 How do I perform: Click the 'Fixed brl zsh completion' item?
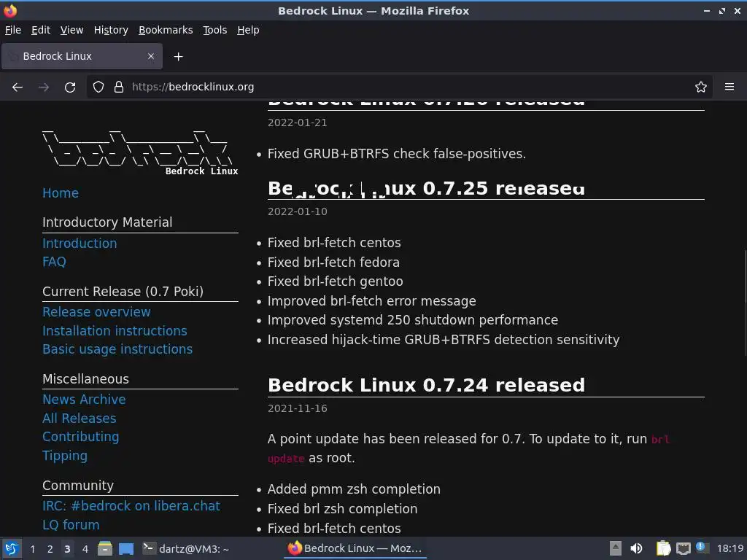click(x=343, y=508)
